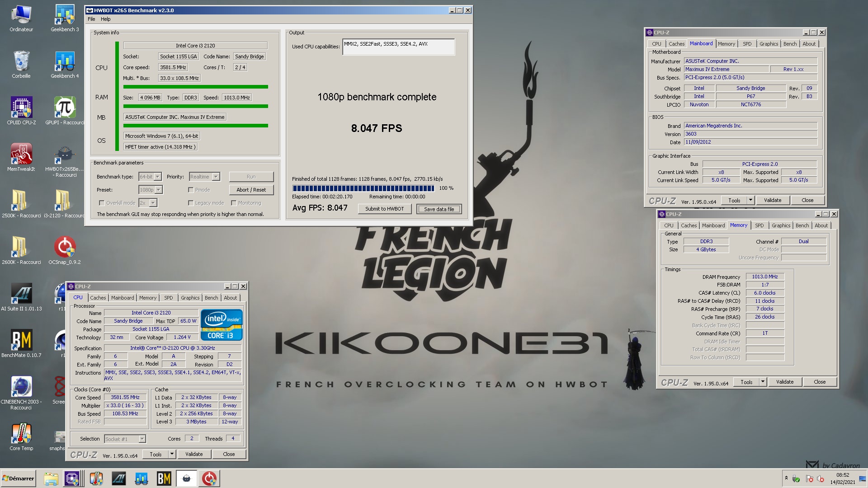Show hidden system tray icons

(786, 478)
